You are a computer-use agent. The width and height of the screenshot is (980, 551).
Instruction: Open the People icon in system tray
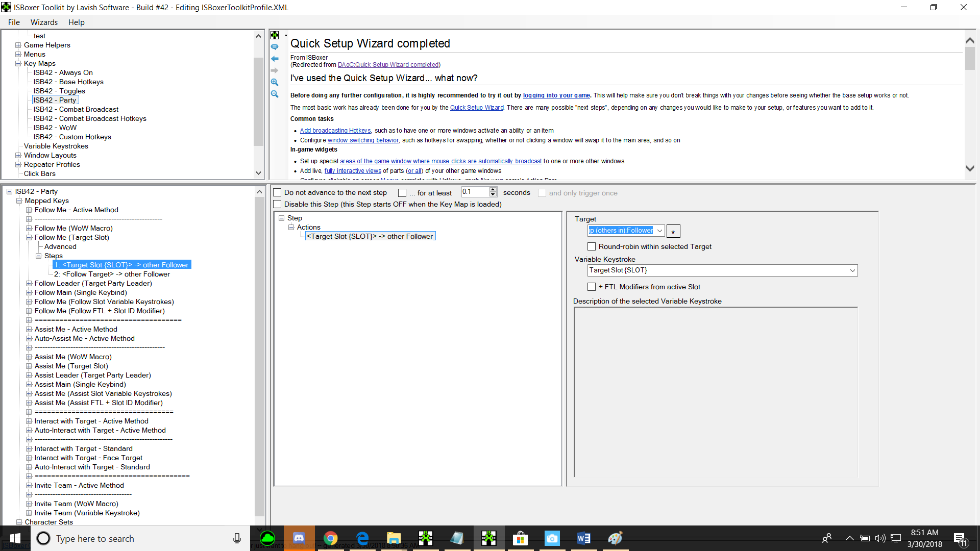(x=827, y=538)
